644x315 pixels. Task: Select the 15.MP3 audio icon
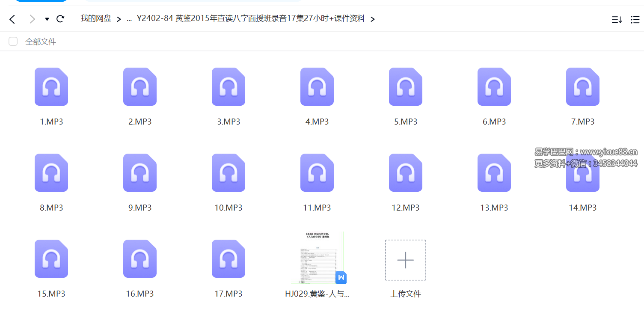[x=51, y=259]
